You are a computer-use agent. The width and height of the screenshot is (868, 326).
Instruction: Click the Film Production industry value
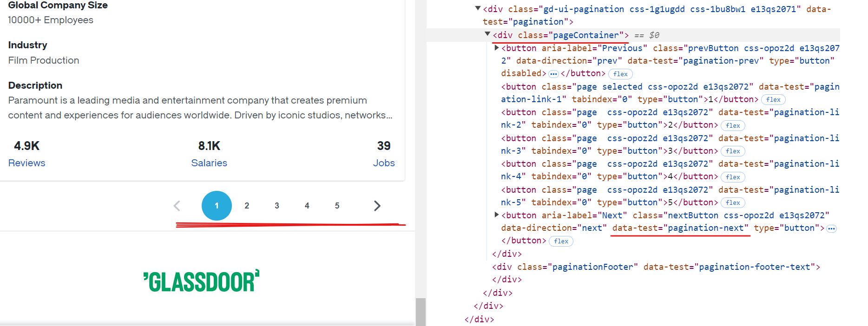point(44,60)
